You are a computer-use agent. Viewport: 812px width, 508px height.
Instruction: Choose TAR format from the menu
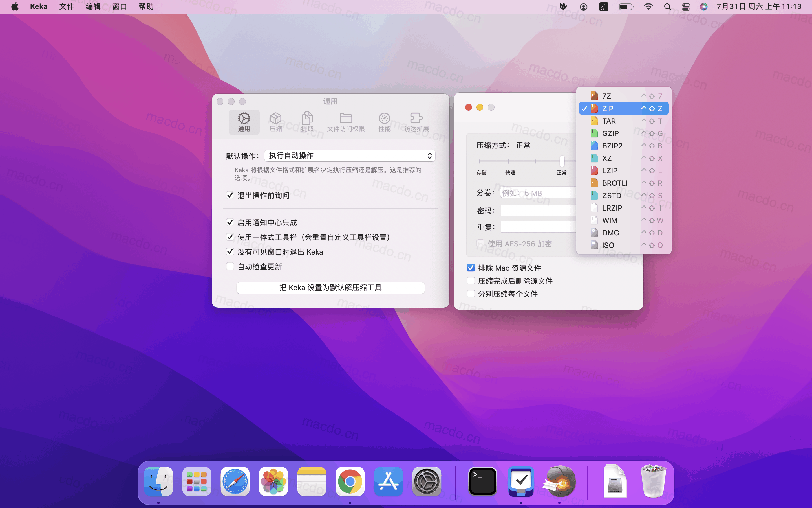[x=624, y=121]
